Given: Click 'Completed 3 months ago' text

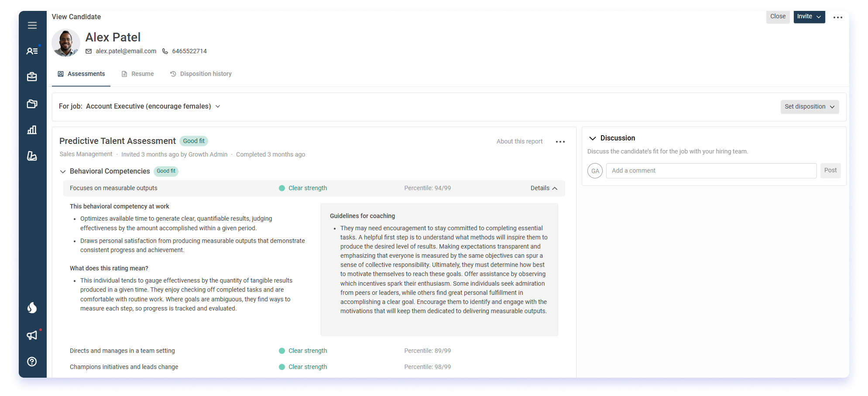Looking at the screenshot, I should pyautogui.click(x=271, y=155).
